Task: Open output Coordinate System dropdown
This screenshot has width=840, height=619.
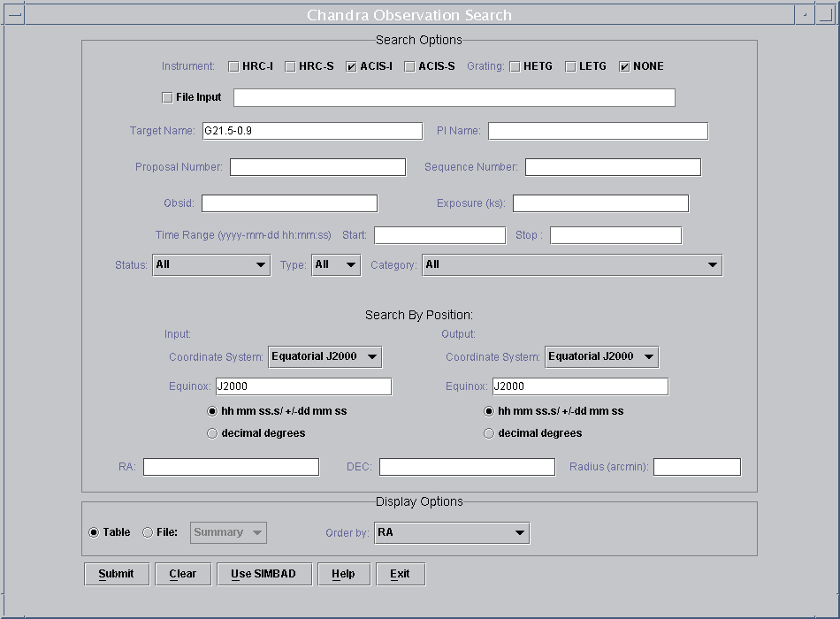Action: 601,356
